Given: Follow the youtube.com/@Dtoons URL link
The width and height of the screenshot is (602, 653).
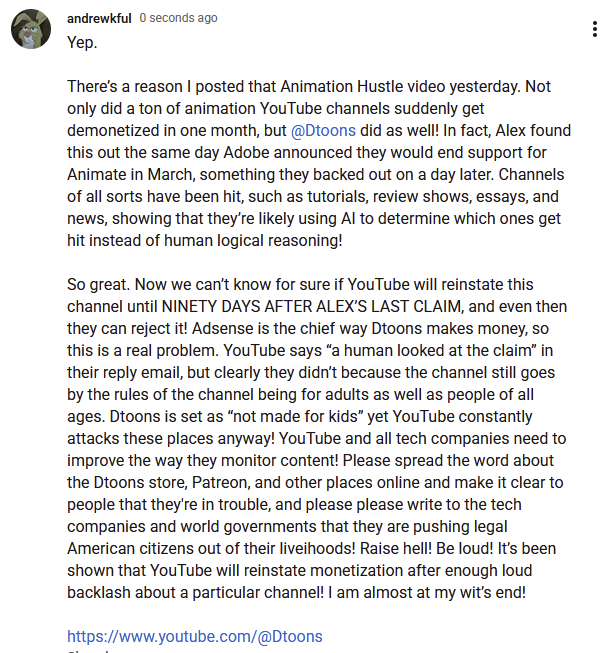Looking at the screenshot, I should pos(194,636).
